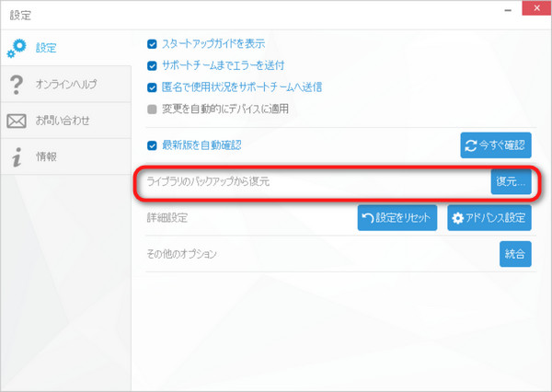Click the question mark icon for online help
552x392 pixels.
[17, 85]
